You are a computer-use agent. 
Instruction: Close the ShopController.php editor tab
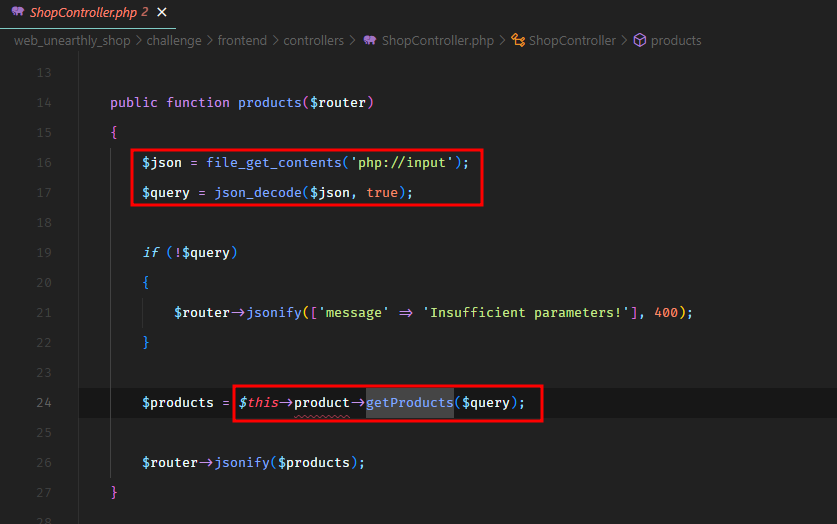(x=162, y=13)
